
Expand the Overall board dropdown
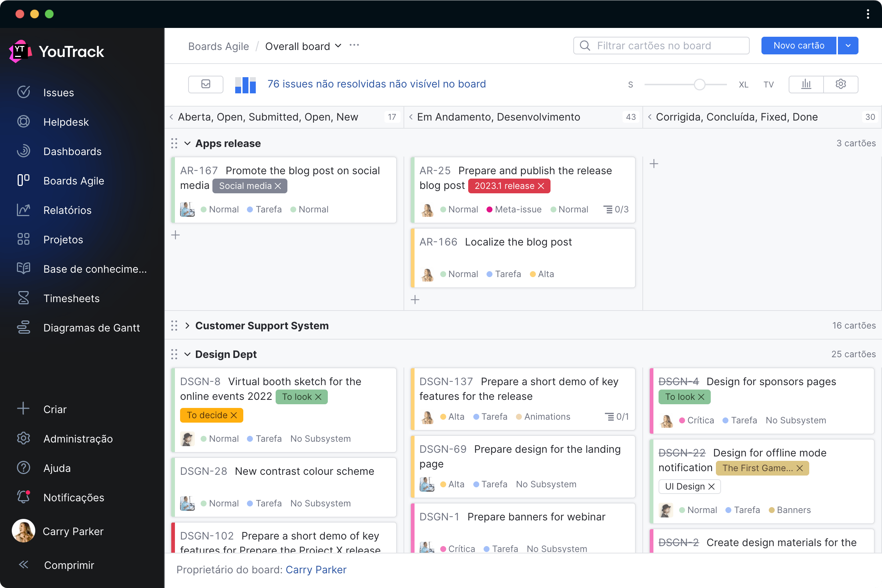click(x=339, y=46)
